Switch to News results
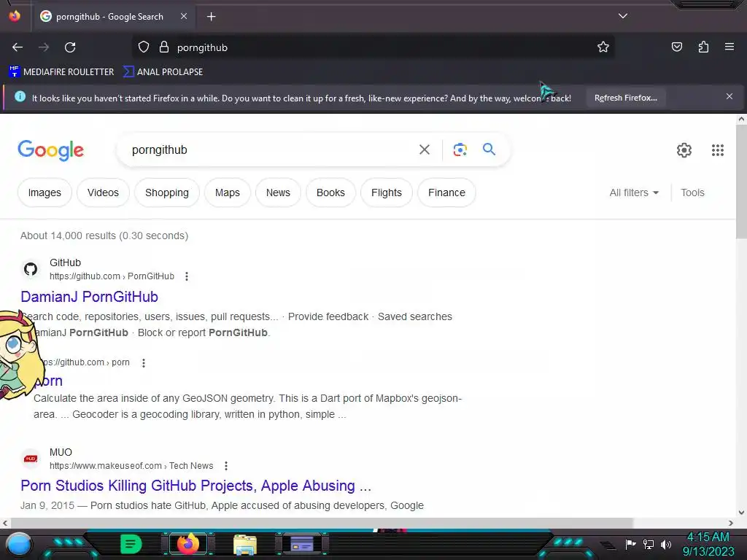Screen dimensions: 747x560 [x=278, y=192]
